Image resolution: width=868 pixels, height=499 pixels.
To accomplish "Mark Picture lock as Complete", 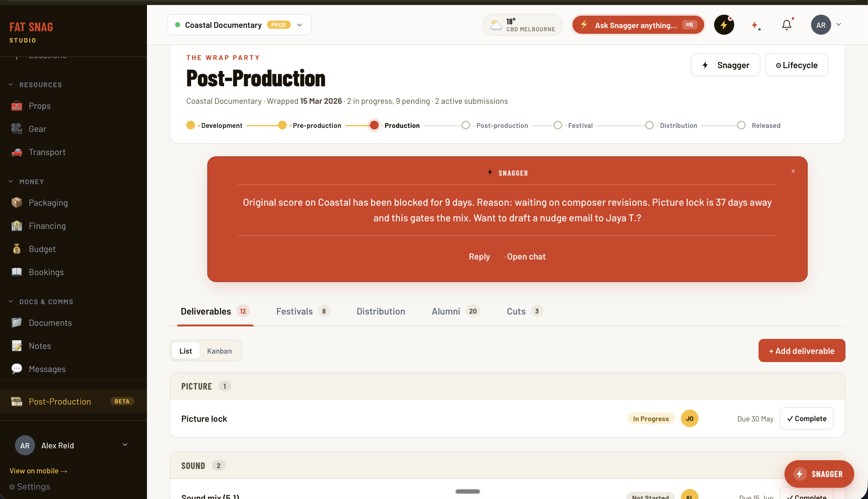I will pos(806,418).
